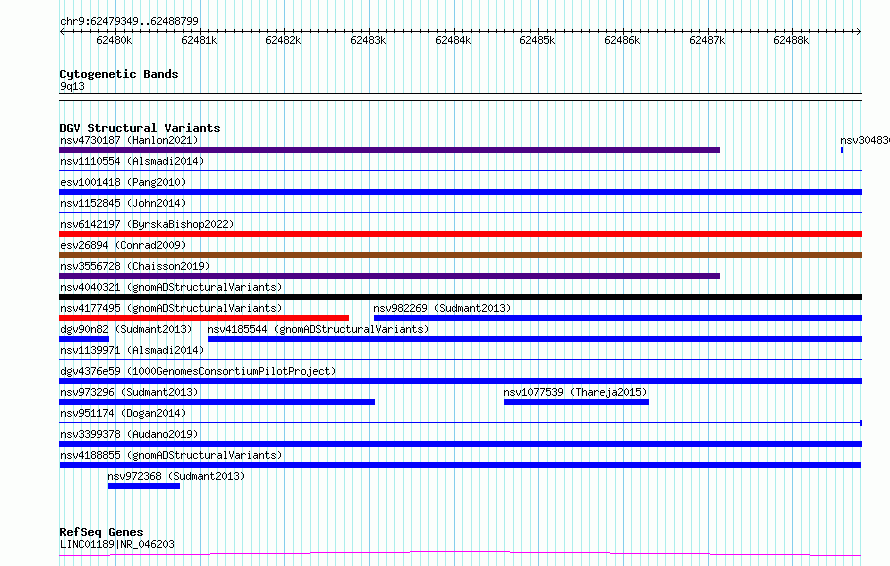Viewport: 890px width, 566px height.
Task: Click the brown esv26894 (Conrad2009) variant bar
Action: click(460, 255)
